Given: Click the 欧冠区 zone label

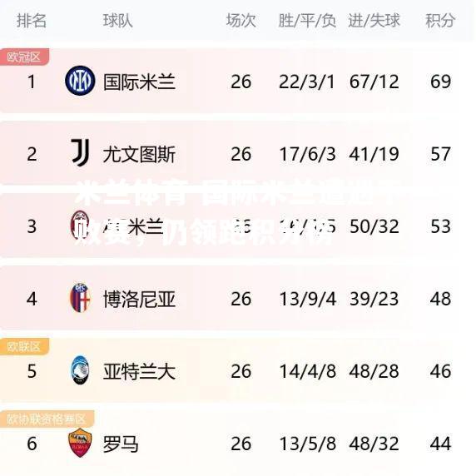Looking at the screenshot, I should click(24, 57).
